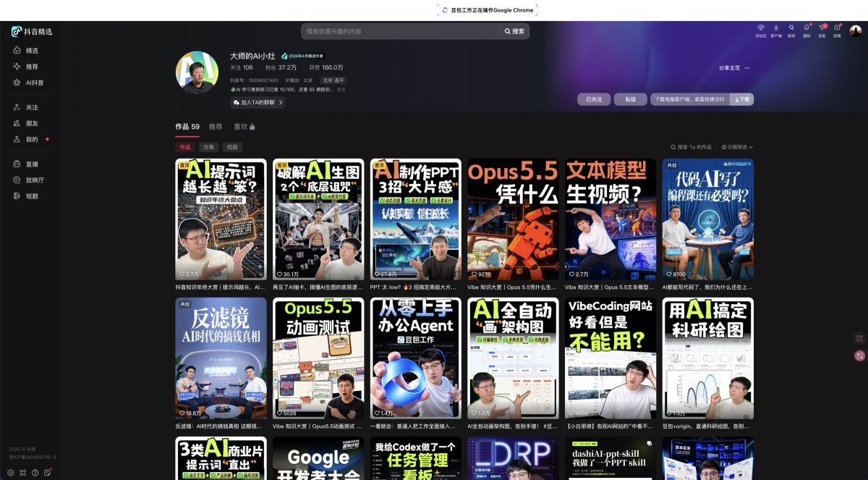Open video 3类AI商业片提示词直出
The width and height of the screenshot is (868, 480).
[221, 458]
